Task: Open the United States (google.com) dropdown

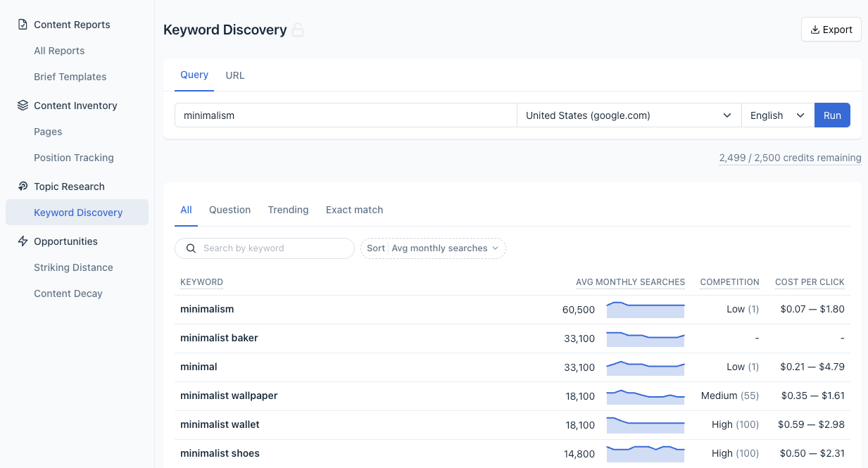Action: pyautogui.click(x=629, y=115)
